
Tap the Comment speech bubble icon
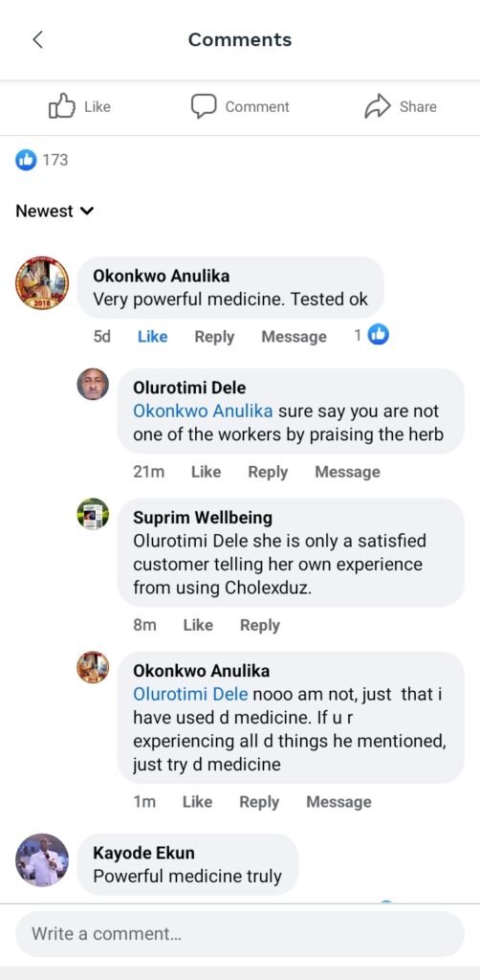[x=204, y=106]
